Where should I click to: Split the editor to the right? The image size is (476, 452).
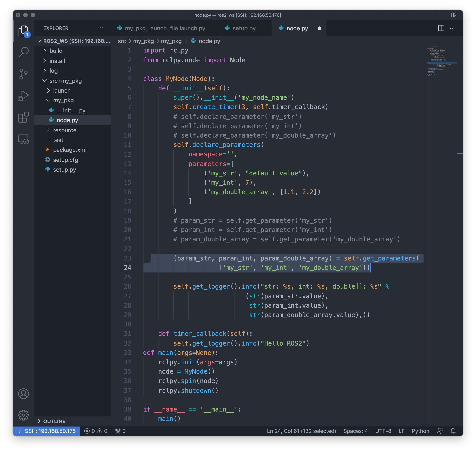click(x=441, y=28)
